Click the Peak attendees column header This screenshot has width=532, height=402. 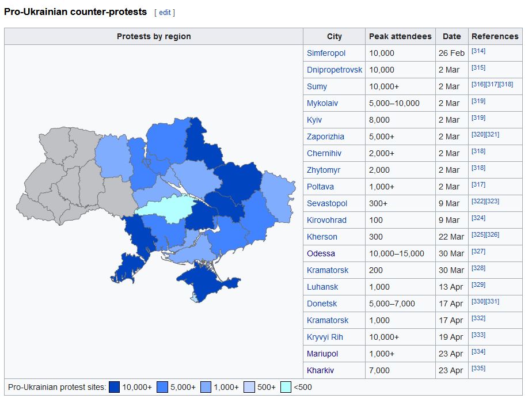coord(400,36)
